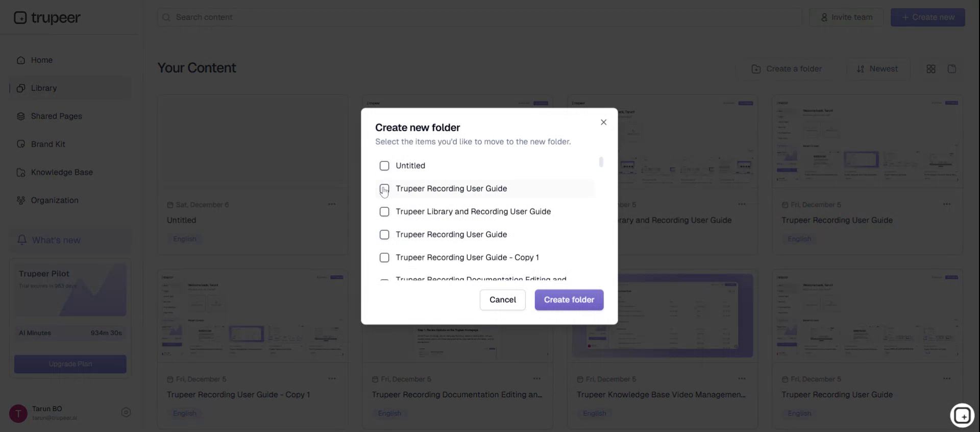Click Trupeer Recording User Guide - Copy 1 title

coord(238,395)
